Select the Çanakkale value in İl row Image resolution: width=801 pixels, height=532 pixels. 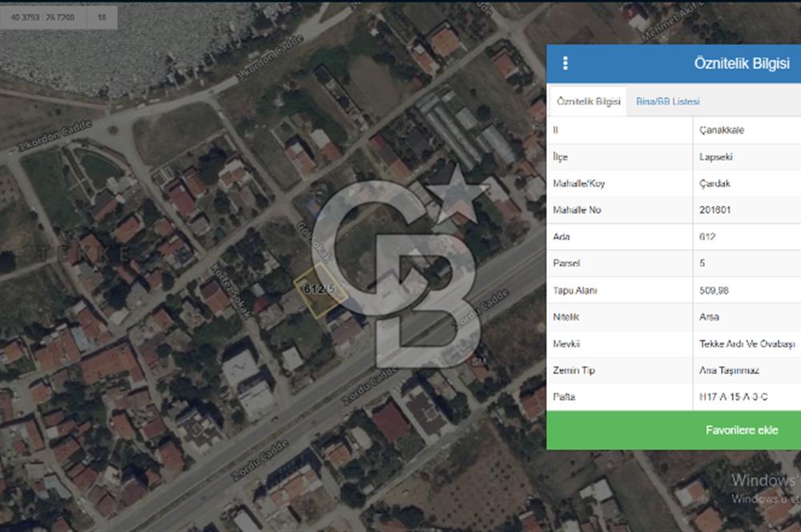722,130
